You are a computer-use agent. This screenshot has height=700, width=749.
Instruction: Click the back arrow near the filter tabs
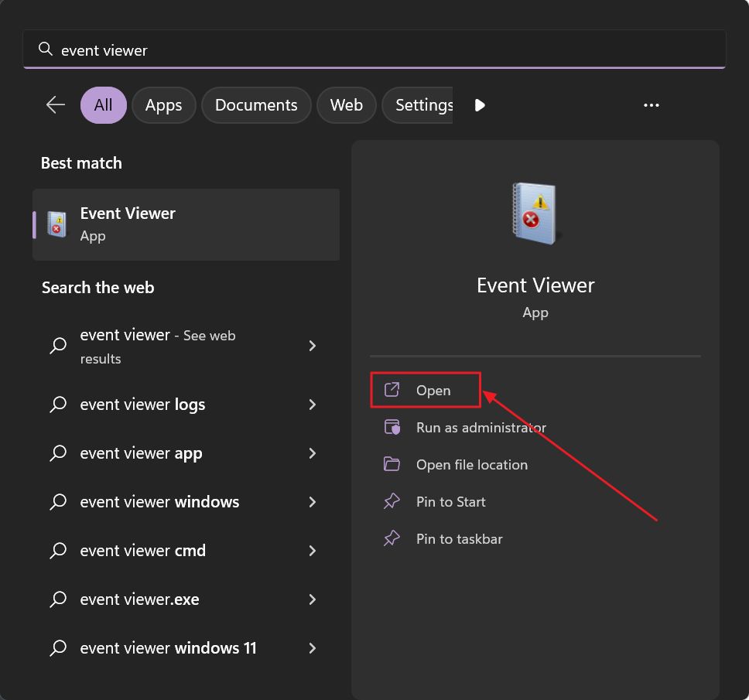click(x=55, y=104)
